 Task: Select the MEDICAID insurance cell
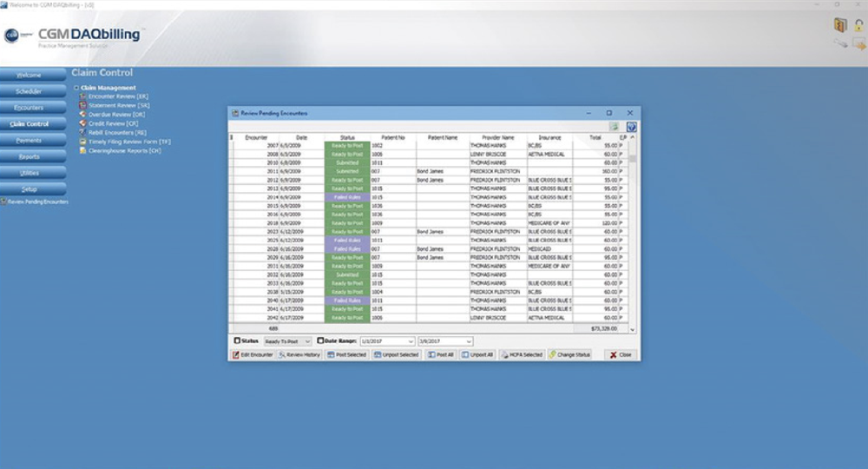pos(549,249)
